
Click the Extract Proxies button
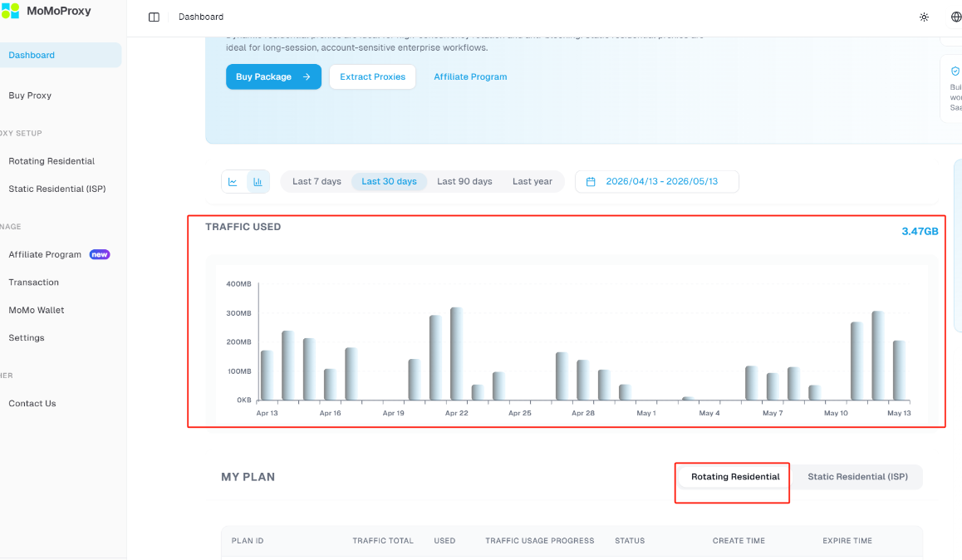coord(372,76)
